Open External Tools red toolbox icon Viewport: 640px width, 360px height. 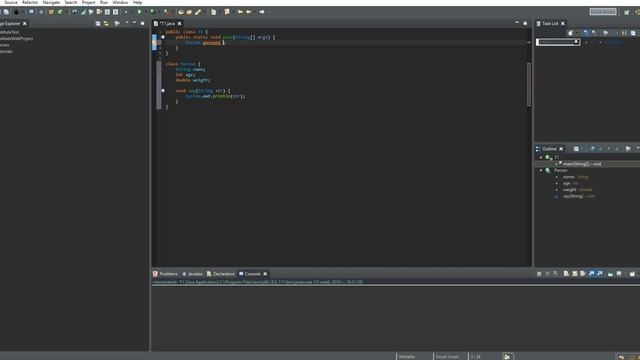[x=166, y=12]
